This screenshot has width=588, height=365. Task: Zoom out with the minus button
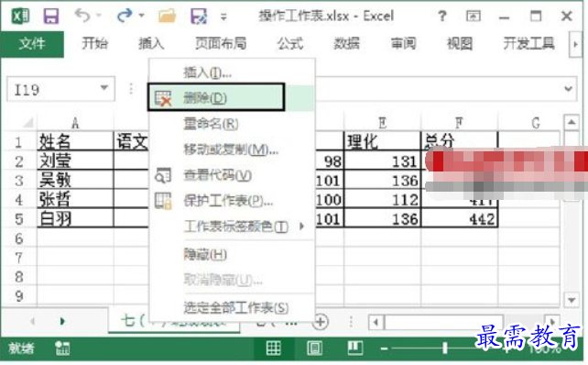(384, 348)
